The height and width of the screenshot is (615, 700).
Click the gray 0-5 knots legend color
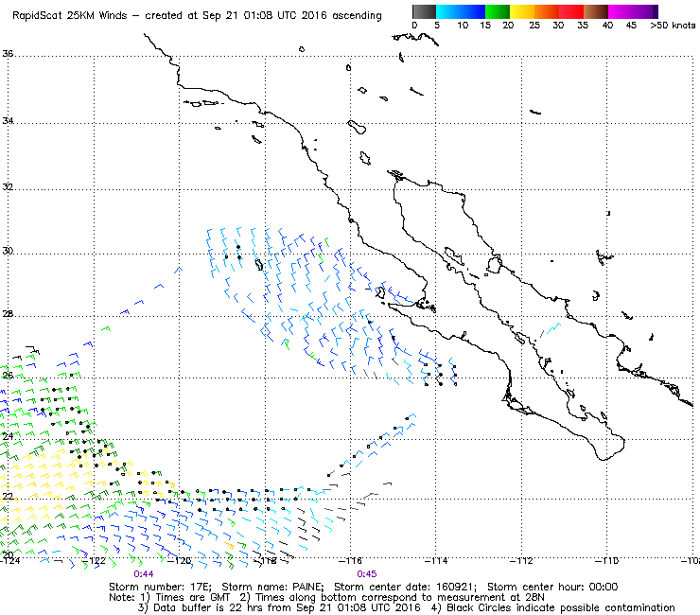pos(424,11)
